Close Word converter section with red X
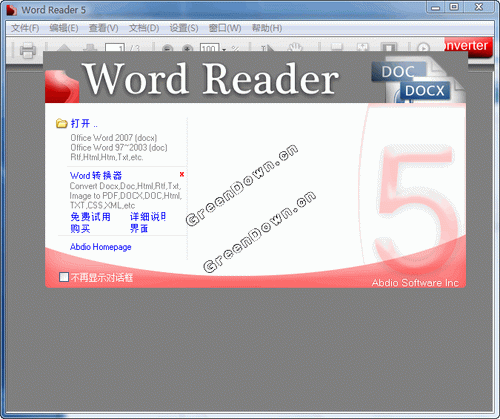This screenshot has height=419, width=500. pyautogui.click(x=182, y=174)
